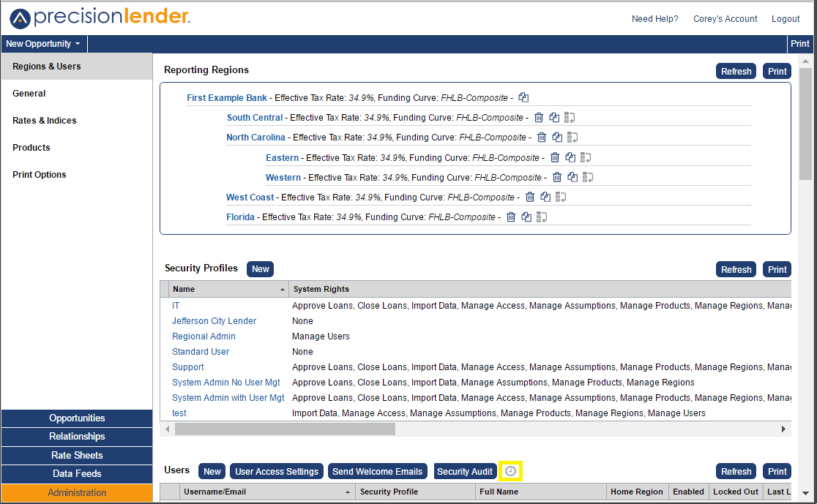Viewport: 817px width, 504px height.
Task: Refresh the Users table
Action: [736, 472]
